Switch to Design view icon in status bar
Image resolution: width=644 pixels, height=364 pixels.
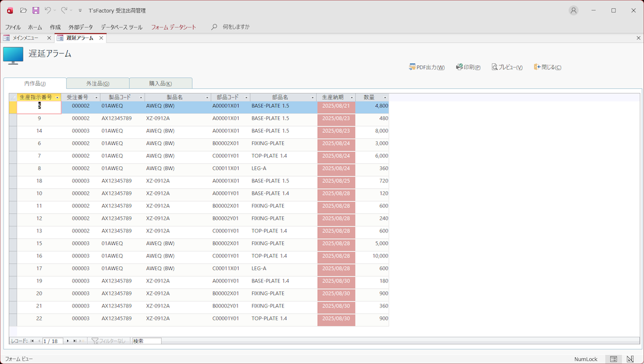point(630,359)
